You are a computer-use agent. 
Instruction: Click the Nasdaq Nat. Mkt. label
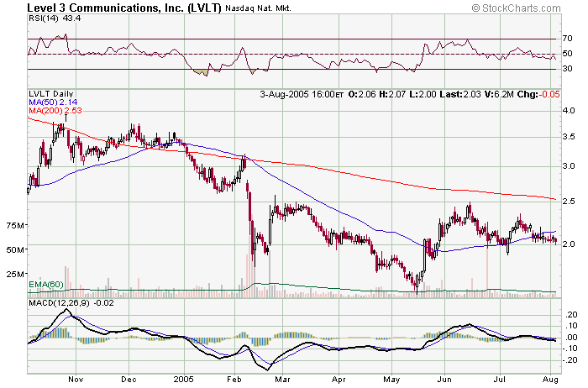coord(258,8)
